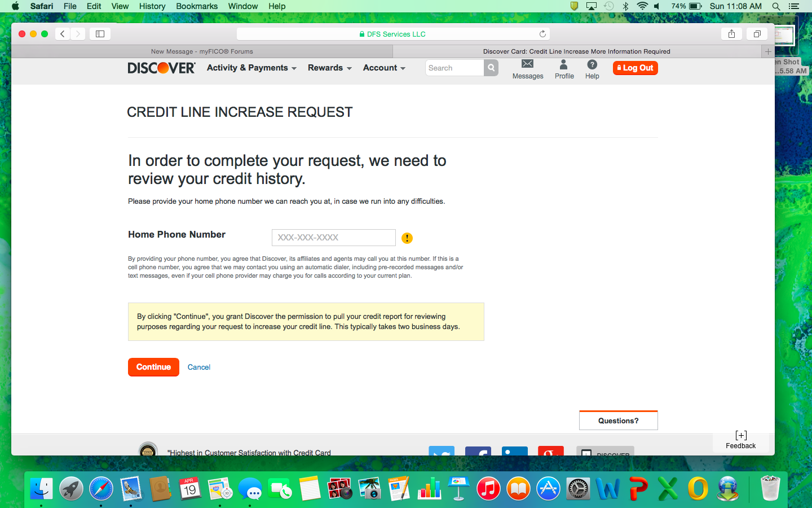Open the Window menu
This screenshot has width=812, height=508.
[x=243, y=6]
